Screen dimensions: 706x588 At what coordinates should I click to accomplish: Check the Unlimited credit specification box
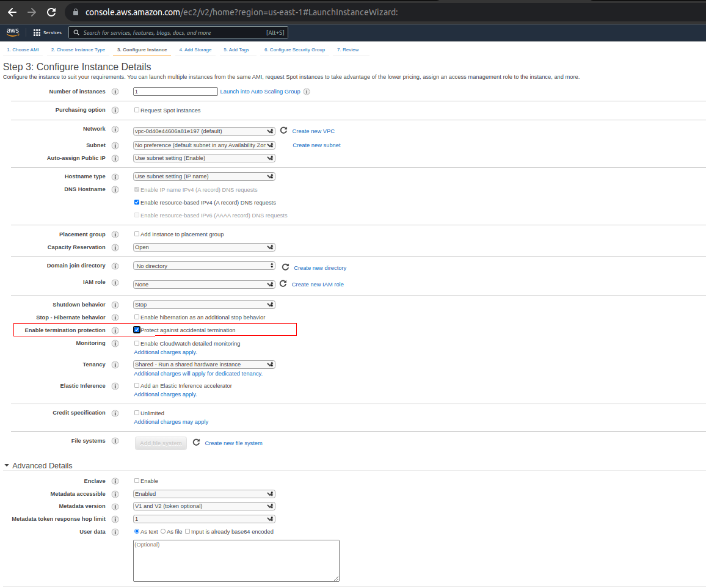pyautogui.click(x=137, y=413)
